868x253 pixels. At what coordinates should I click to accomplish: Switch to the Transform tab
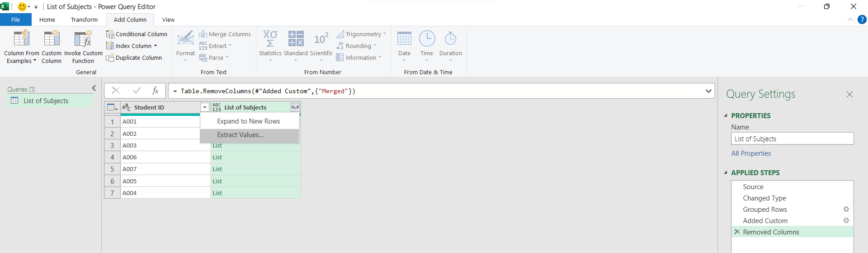84,19
